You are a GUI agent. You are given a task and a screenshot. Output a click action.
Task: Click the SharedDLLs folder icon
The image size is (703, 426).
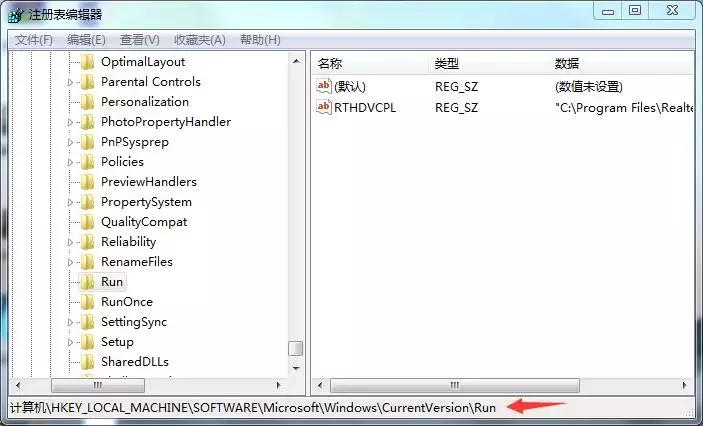87,362
